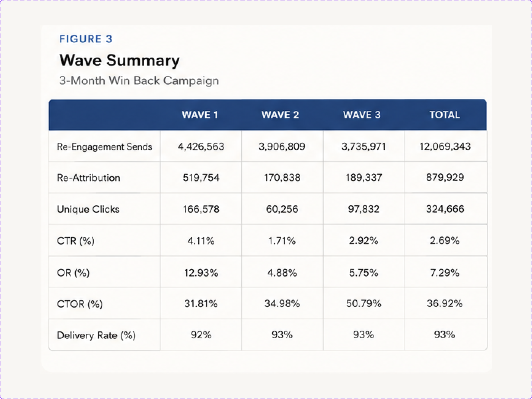Image resolution: width=532 pixels, height=399 pixels.
Task: Select the "Re-Engagement Sends" row label
Action: pyautogui.click(x=104, y=147)
